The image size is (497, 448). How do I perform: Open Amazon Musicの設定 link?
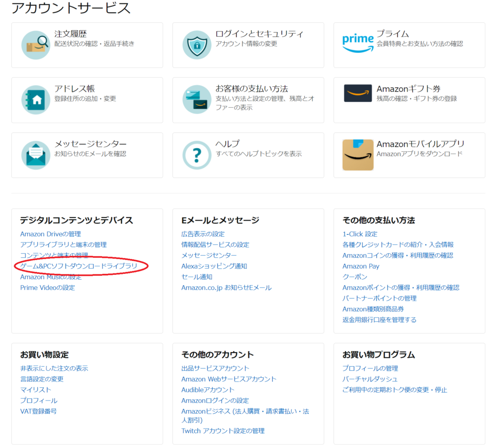(x=50, y=277)
